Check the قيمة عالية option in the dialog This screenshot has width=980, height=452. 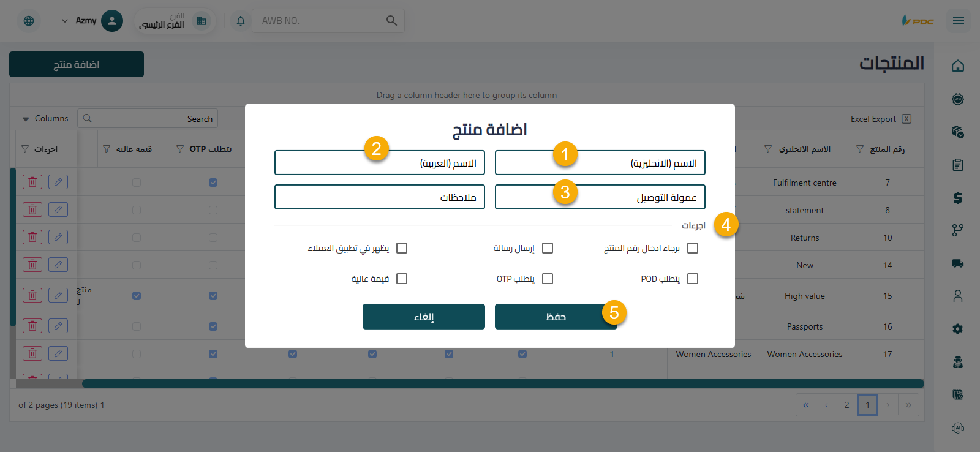click(x=402, y=278)
